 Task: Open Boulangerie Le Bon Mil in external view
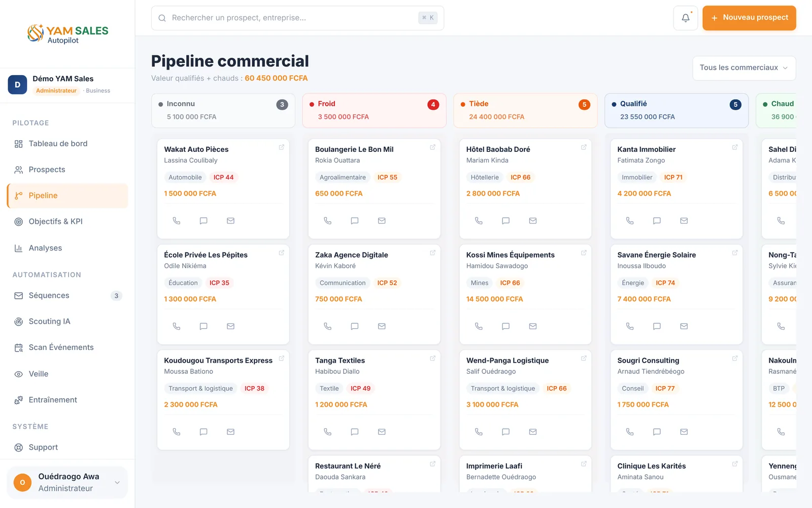pyautogui.click(x=432, y=147)
